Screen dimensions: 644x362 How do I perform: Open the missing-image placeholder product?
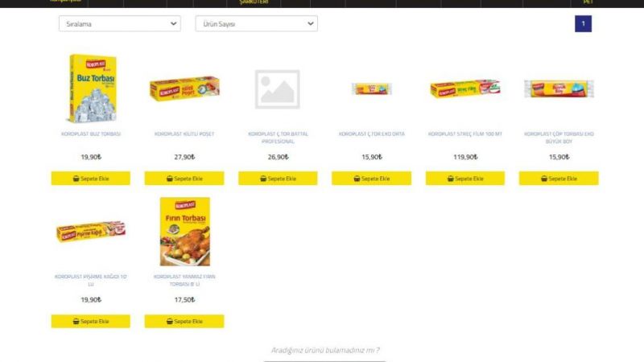pos(278,89)
